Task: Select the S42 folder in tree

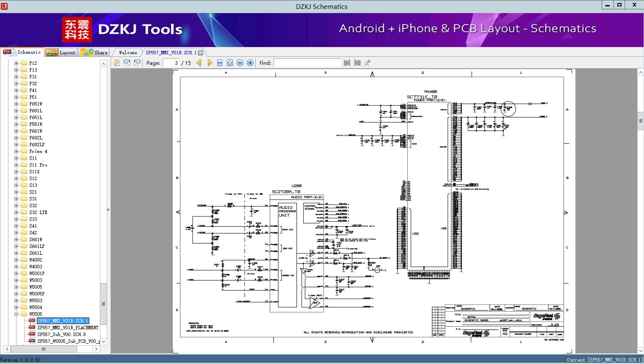Action: click(33, 233)
